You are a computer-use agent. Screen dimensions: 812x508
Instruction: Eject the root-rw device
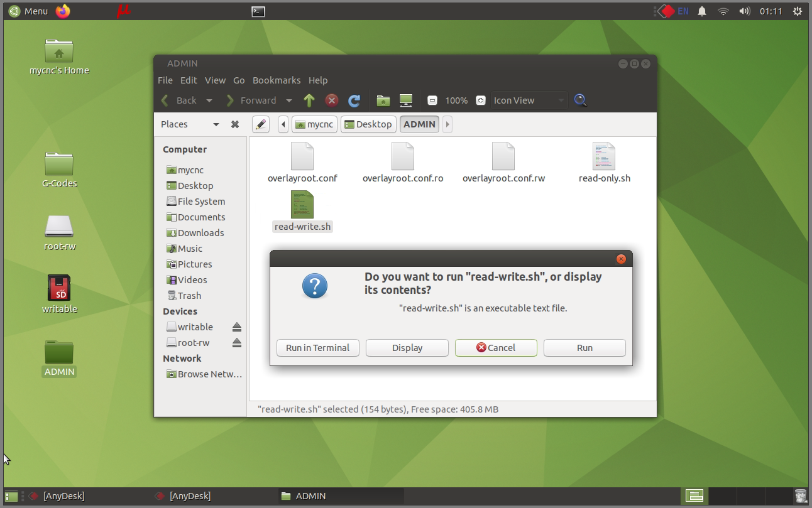(237, 343)
